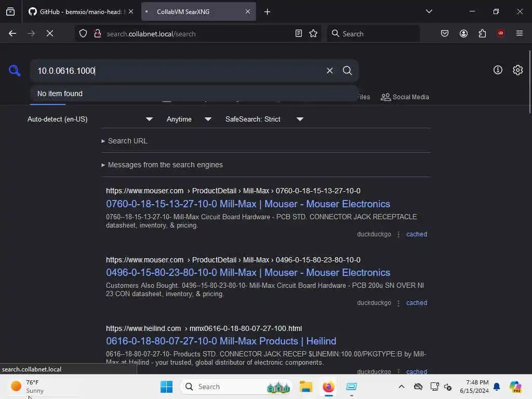The height and width of the screenshot is (399, 532).
Task: Open Copilot preview icon
Action: click(x=515, y=387)
